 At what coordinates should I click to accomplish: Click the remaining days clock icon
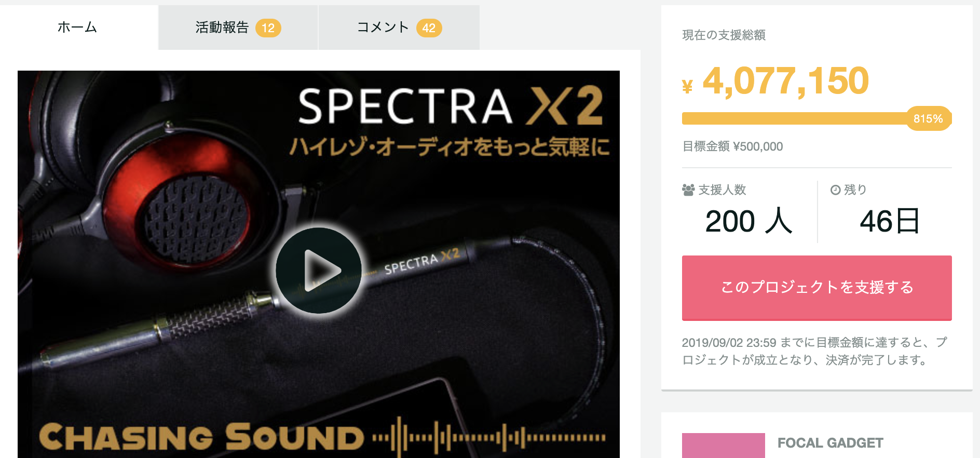point(835,190)
